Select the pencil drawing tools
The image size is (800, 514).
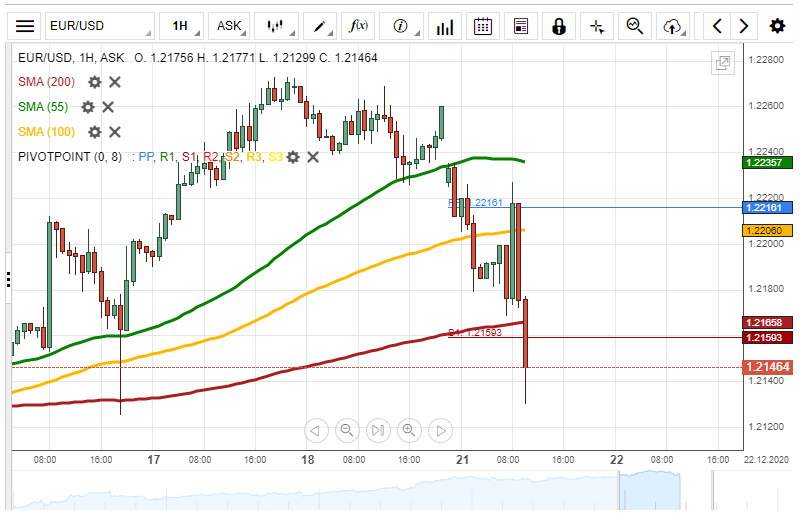click(x=320, y=26)
